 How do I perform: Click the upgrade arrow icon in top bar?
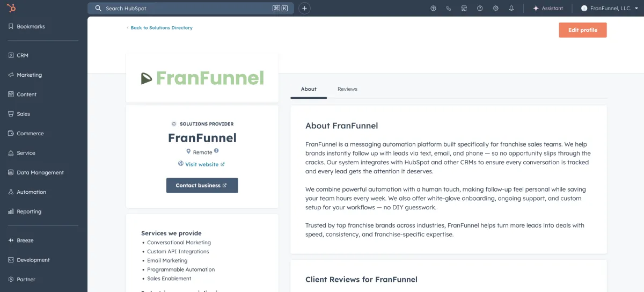pos(434,8)
